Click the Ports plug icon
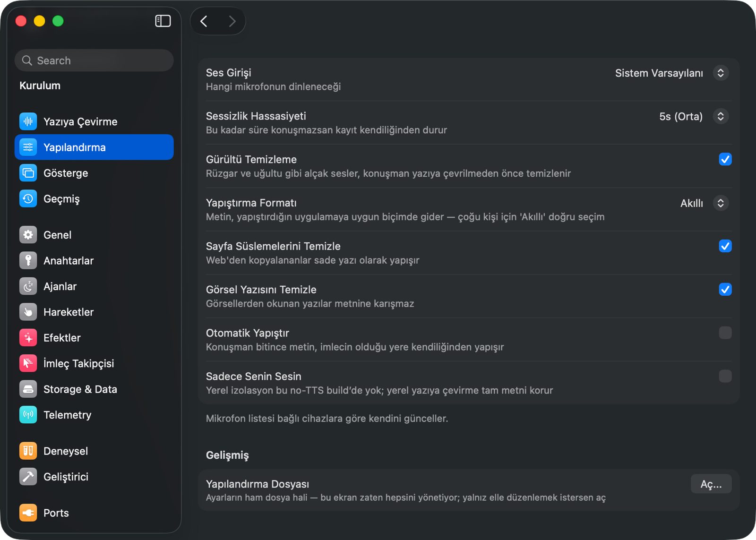Screen dimensions: 756x540 coord(28,513)
